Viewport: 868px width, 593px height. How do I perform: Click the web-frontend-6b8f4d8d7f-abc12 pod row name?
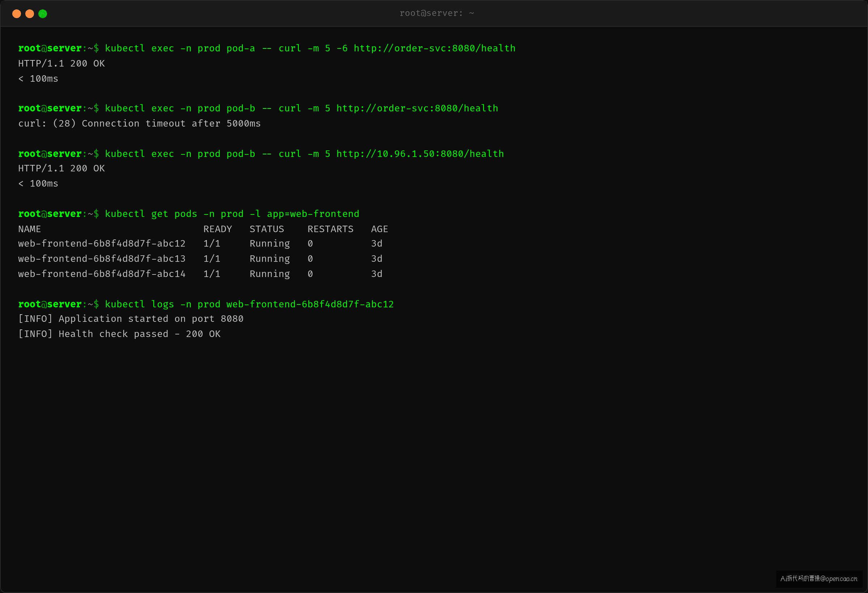(102, 244)
